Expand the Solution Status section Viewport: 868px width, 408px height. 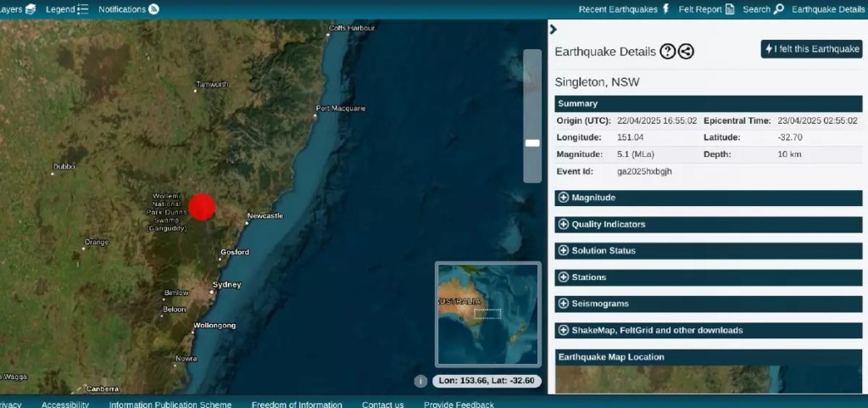coord(564,251)
